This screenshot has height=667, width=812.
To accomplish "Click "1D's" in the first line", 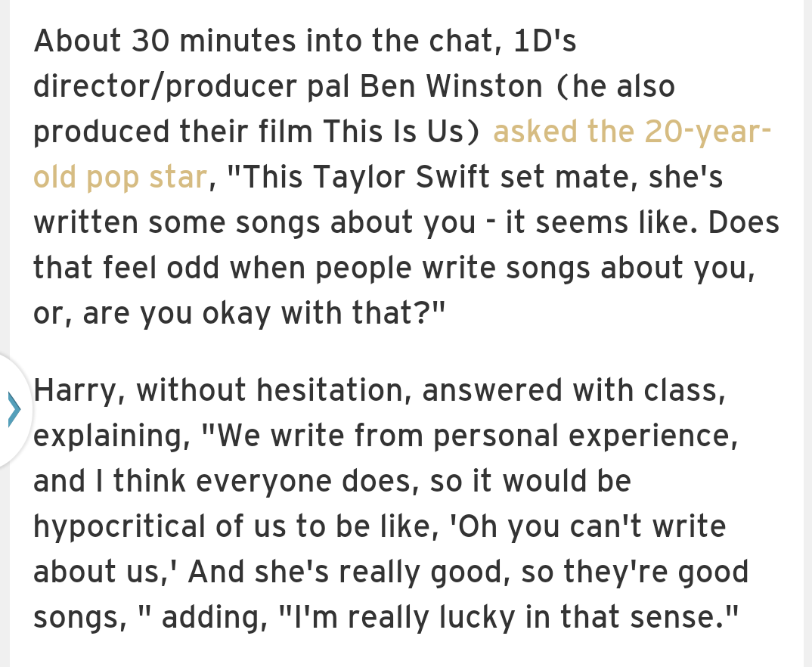I will (545, 40).
